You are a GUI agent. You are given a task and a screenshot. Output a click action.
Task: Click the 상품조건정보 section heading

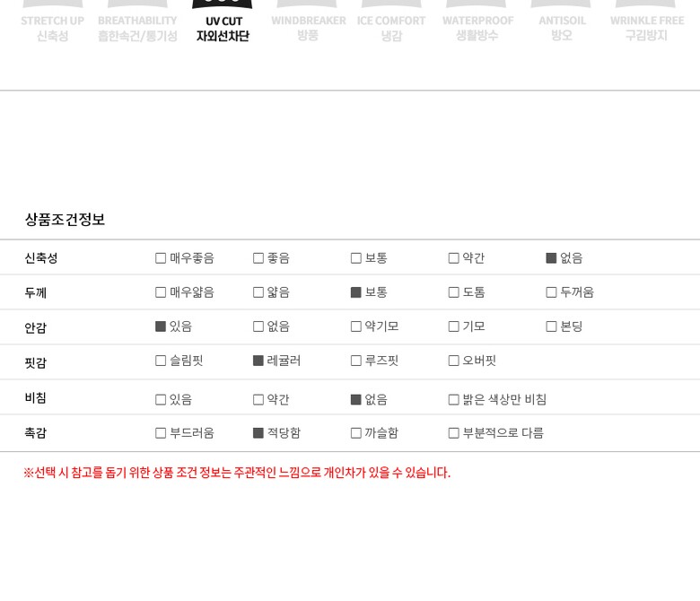tap(65, 220)
